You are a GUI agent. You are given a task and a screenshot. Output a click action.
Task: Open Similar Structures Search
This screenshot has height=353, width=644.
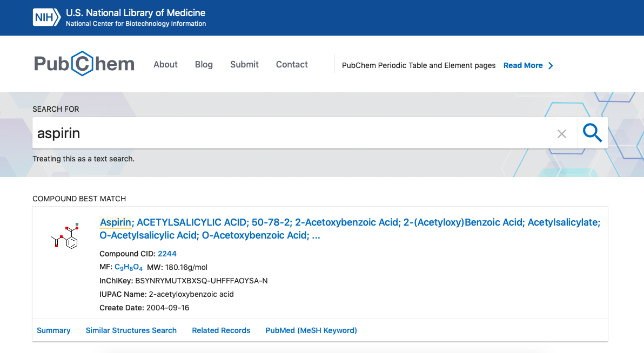click(131, 330)
